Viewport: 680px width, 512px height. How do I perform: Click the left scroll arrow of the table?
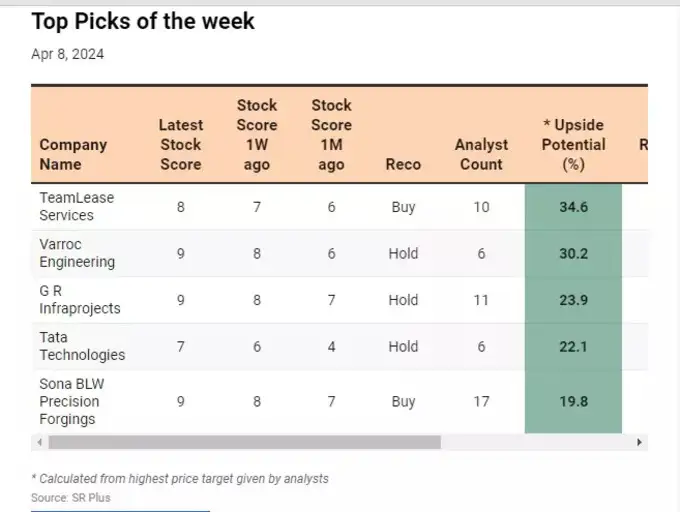39,442
